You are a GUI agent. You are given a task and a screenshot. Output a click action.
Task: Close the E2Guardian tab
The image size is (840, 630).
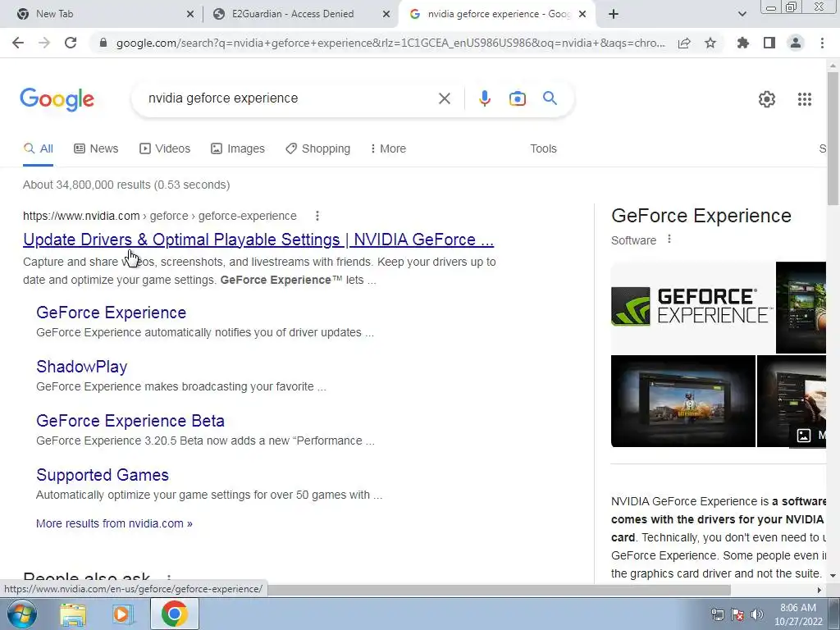tap(386, 14)
